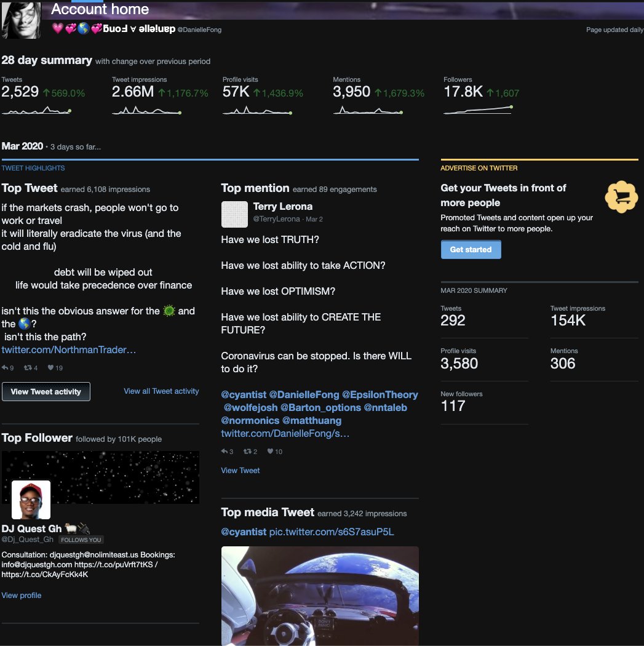Viewport: 644px width, 646px height.
Task: Click the Profile visits value 57K
Action: click(236, 92)
